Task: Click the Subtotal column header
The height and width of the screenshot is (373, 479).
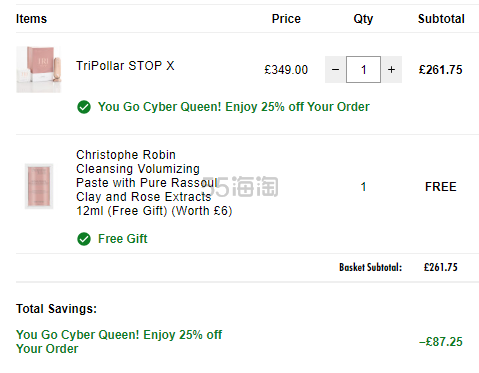Action: [x=441, y=19]
